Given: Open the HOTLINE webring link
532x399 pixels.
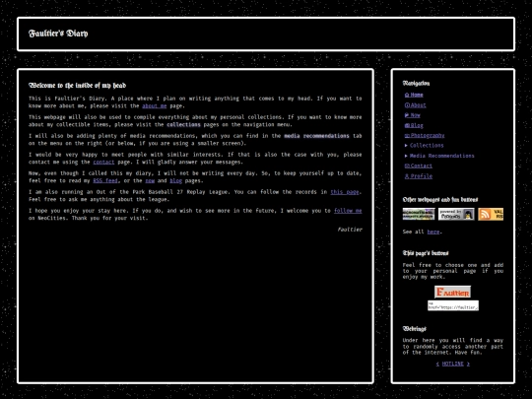Looking at the screenshot, I should (452, 364).
